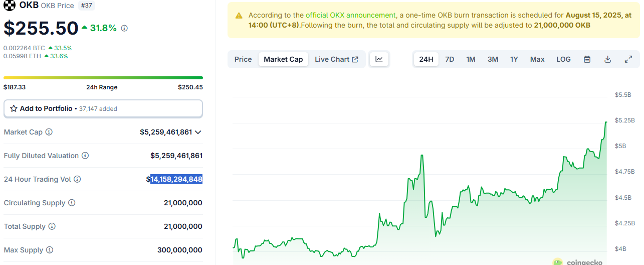The width and height of the screenshot is (644, 265).
Task: Click the 24h Range price bar
Action: (x=103, y=78)
